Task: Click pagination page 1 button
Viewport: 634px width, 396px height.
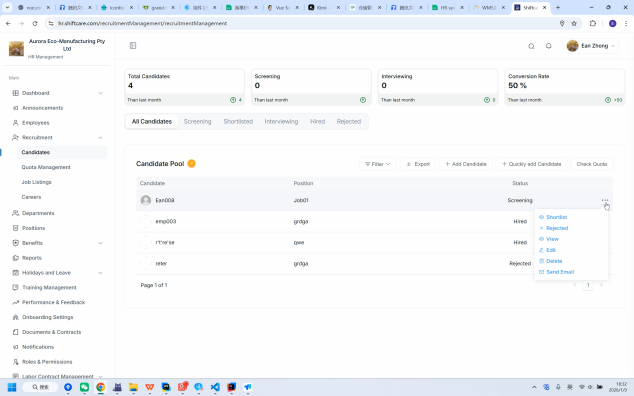Action: coord(588,285)
